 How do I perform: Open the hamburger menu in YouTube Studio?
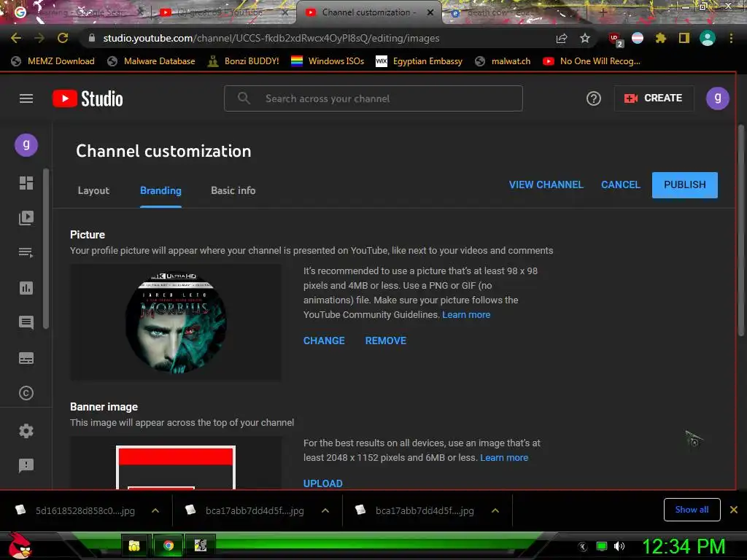26,98
